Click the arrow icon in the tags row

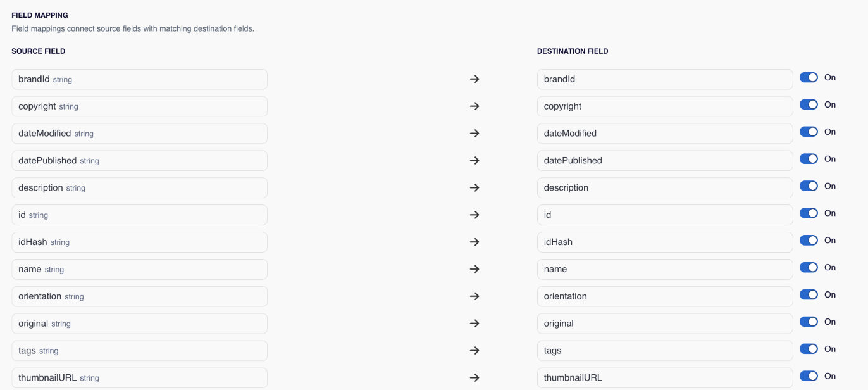(474, 350)
